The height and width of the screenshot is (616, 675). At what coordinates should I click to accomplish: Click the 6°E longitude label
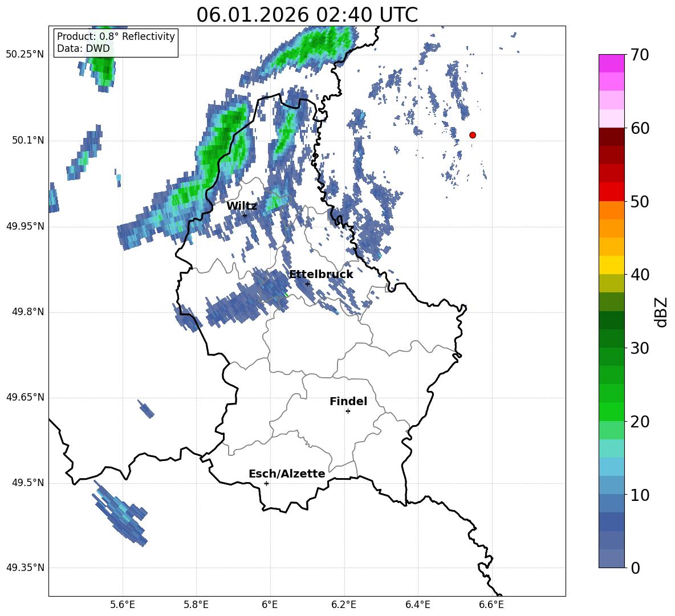[x=270, y=605]
